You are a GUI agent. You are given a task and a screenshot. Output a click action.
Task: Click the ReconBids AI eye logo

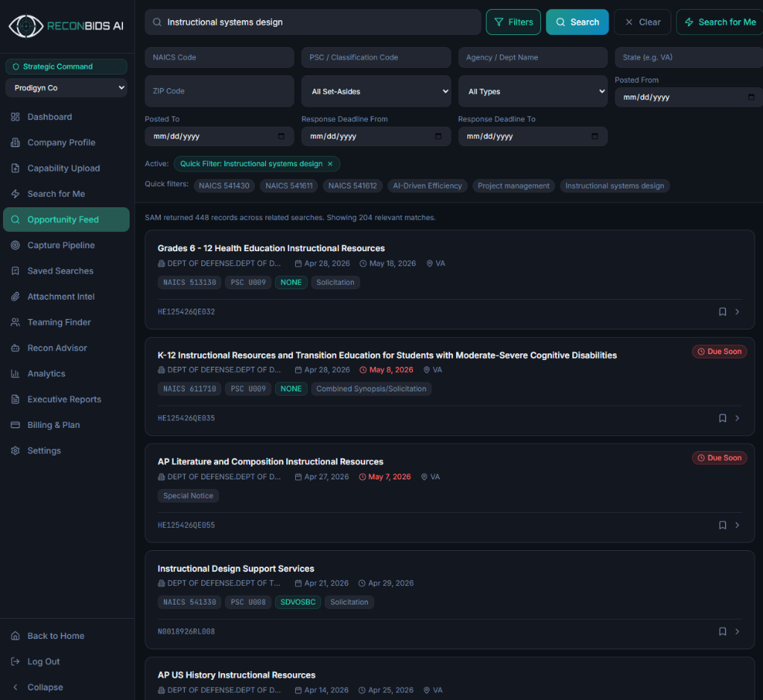26,26
